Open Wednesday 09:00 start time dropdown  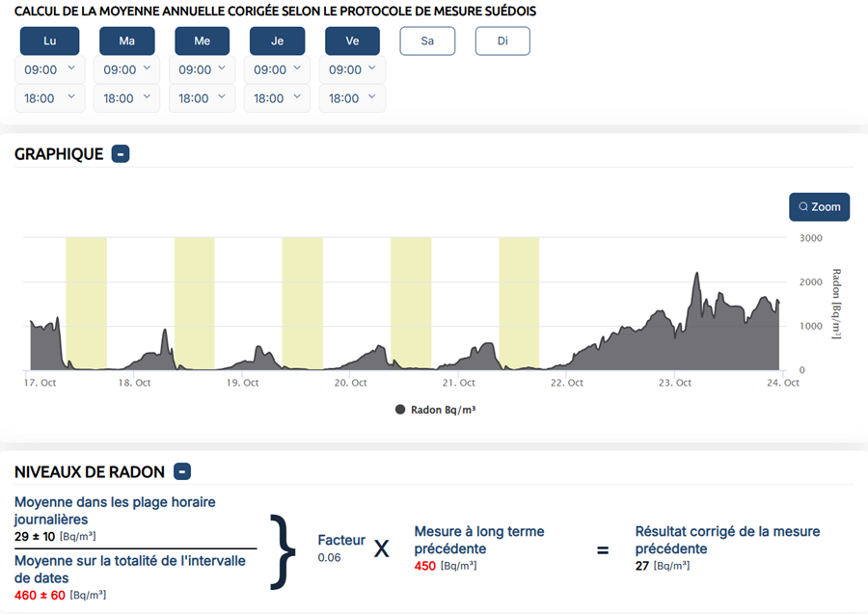(202, 69)
